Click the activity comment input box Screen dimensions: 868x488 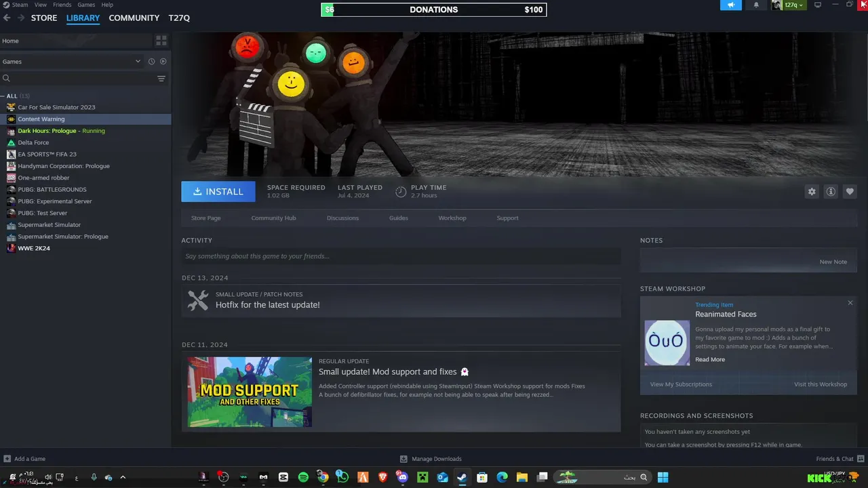(401, 256)
